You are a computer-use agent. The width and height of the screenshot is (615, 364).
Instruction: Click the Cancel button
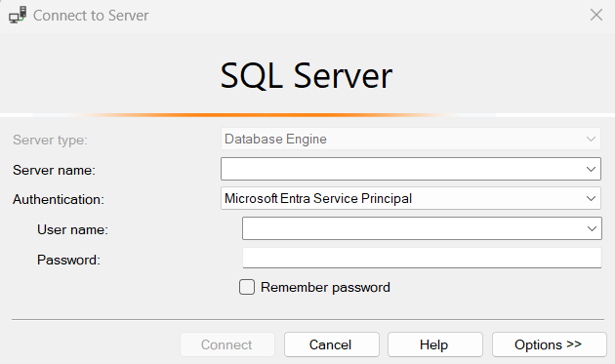pos(332,344)
